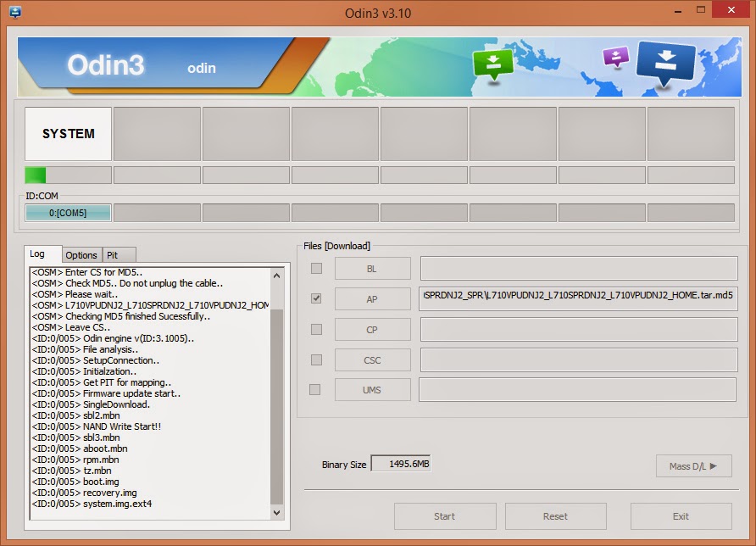Click the Exit button
This screenshot has height=546, width=756.
click(681, 516)
